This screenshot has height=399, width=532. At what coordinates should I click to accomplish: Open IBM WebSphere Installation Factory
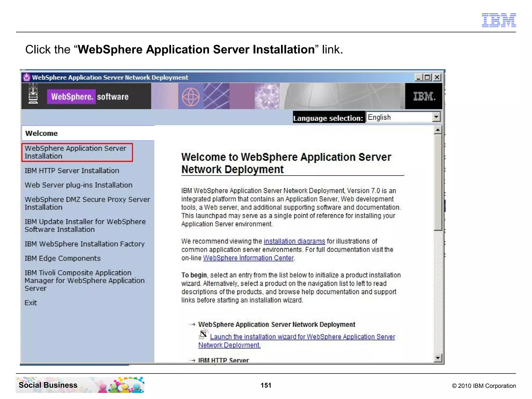(x=84, y=244)
